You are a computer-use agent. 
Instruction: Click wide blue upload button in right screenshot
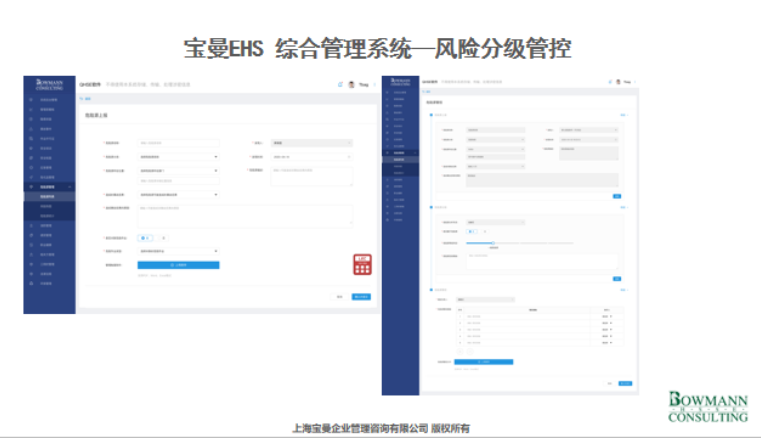pos(483,362)
